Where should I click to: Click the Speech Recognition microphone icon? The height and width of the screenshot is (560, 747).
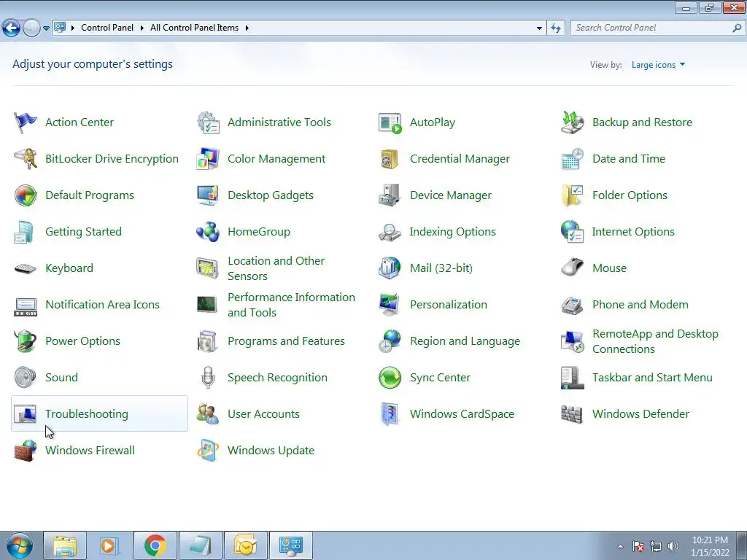click(208, 378)
